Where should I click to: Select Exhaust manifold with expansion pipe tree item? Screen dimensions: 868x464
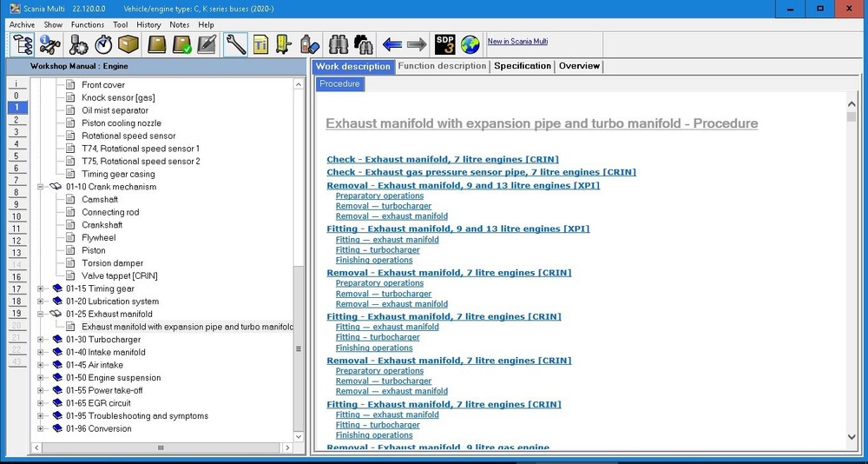(x=187, y=327)
